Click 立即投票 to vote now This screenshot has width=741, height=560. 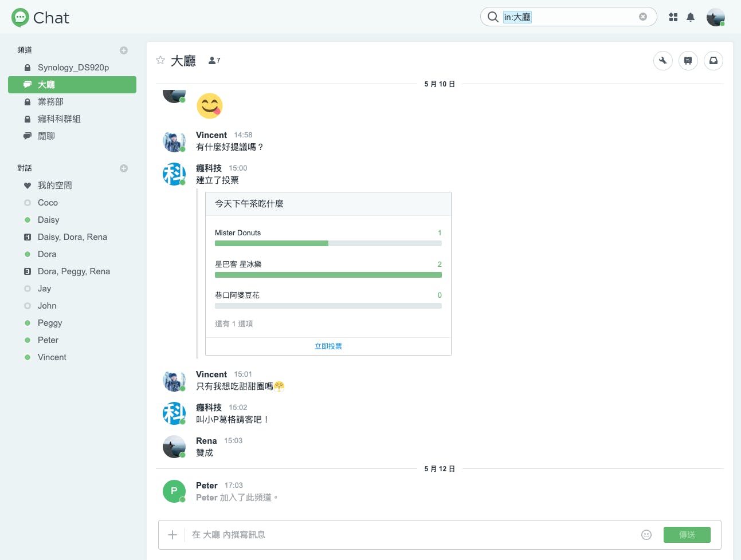click(328, 346)
